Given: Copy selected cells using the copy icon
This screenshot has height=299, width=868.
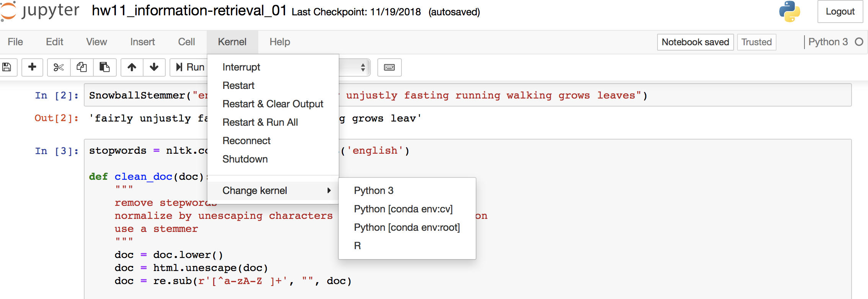Looking at the screenshot, I should [x=82, y=67].
